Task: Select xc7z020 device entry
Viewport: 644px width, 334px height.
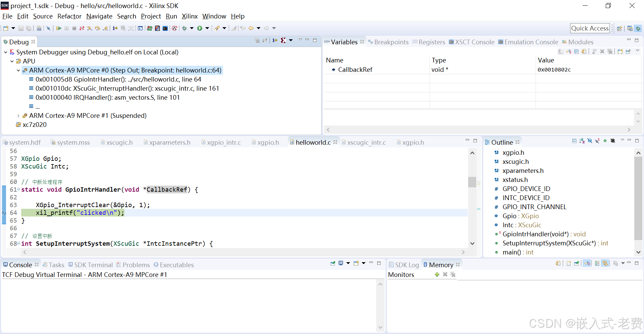Action: click(31, 125)
